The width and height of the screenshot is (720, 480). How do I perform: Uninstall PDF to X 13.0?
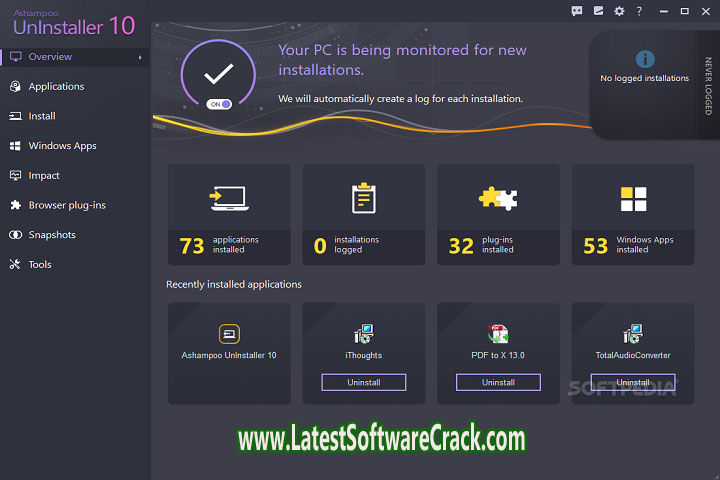click(x=498, y=382)
